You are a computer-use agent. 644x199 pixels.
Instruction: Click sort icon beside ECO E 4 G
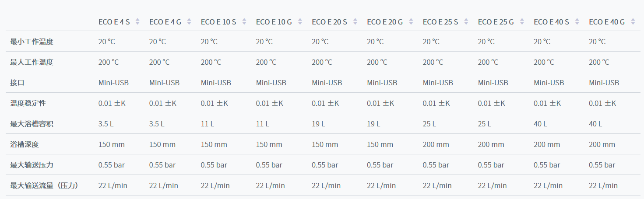(x=189, y=21)
